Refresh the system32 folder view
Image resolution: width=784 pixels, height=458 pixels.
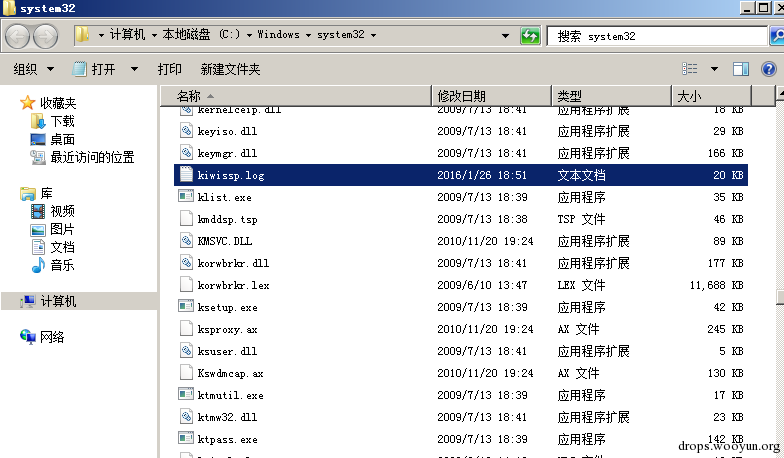pyautogui.click(x=530, y=36)
